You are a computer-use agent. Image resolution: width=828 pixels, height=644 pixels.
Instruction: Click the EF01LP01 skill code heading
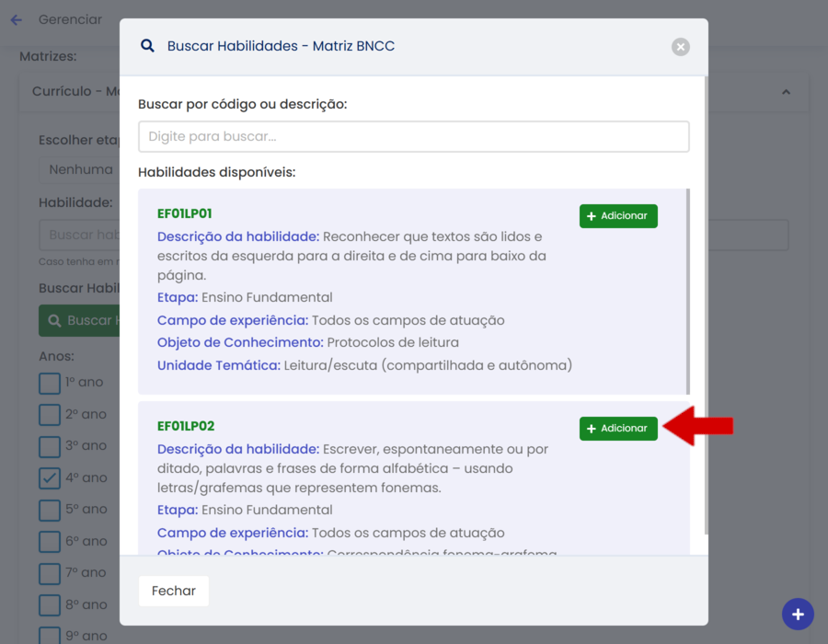tap(185, 213)
